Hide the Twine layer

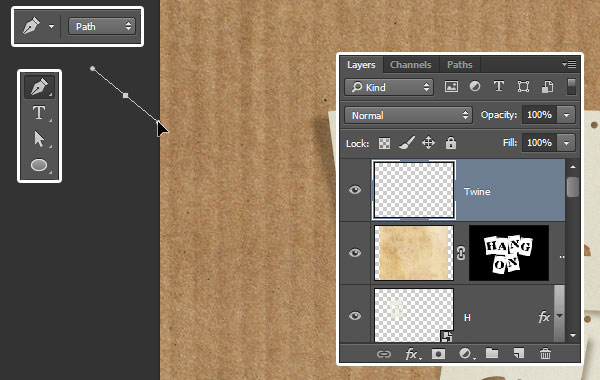(x=355, y=190)
